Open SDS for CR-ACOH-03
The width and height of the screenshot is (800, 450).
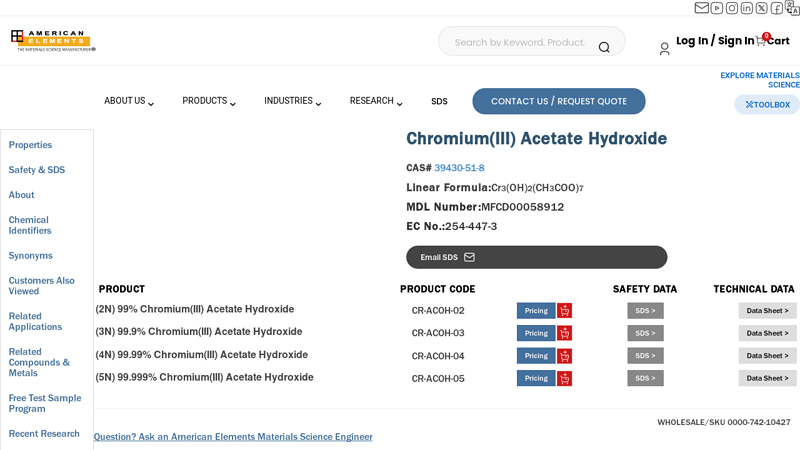[645, 333]
